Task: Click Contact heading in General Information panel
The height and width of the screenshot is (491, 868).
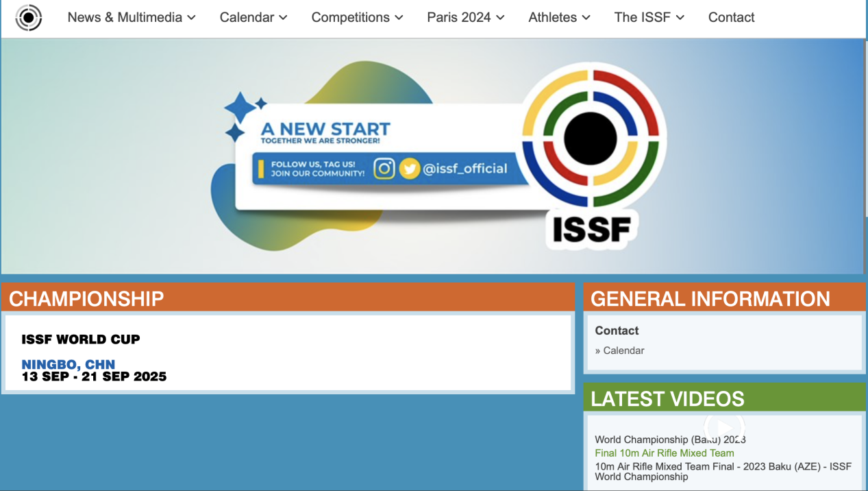Action: [x=617, y=331]
